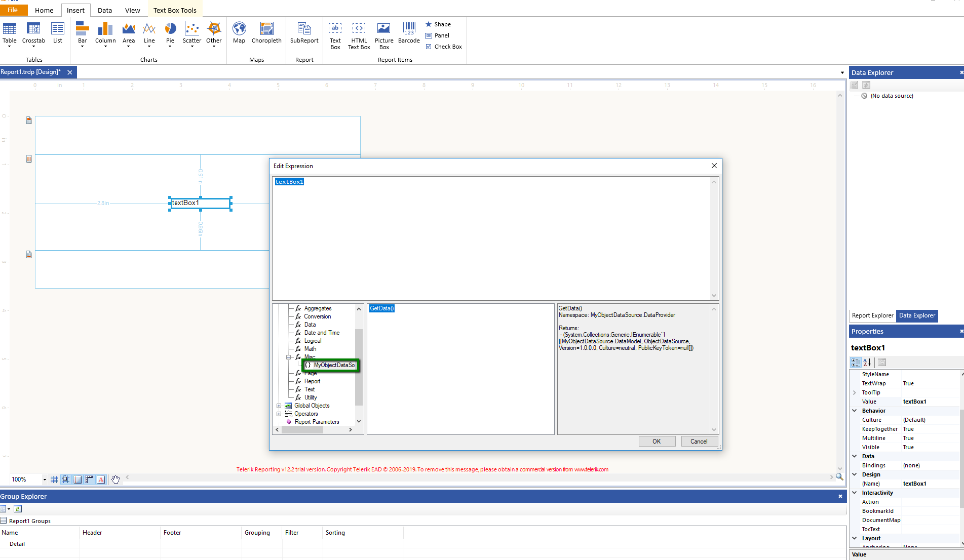Refresh the Group Explorer

18,509
